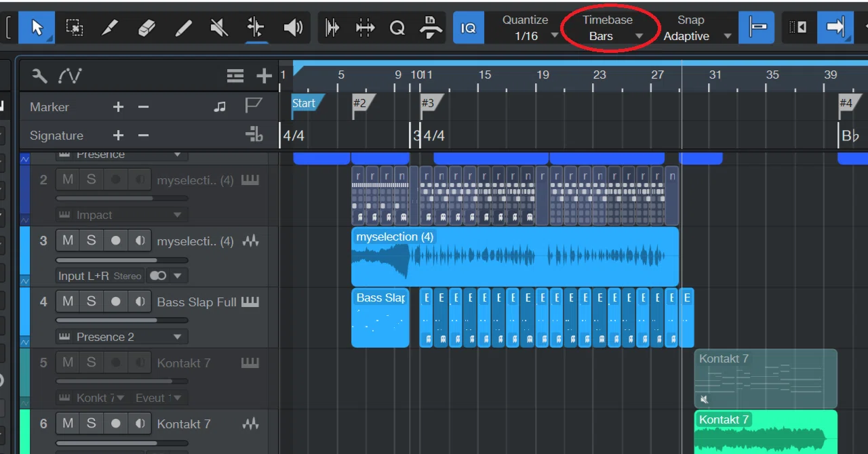
Task: Select the Paint pencil tool
Action: [x=183, y=28]
